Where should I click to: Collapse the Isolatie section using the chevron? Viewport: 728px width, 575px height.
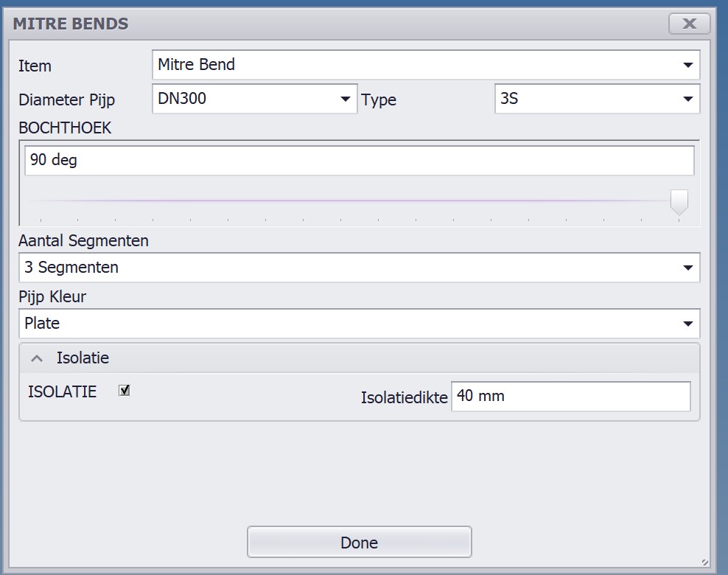point(38,359)
